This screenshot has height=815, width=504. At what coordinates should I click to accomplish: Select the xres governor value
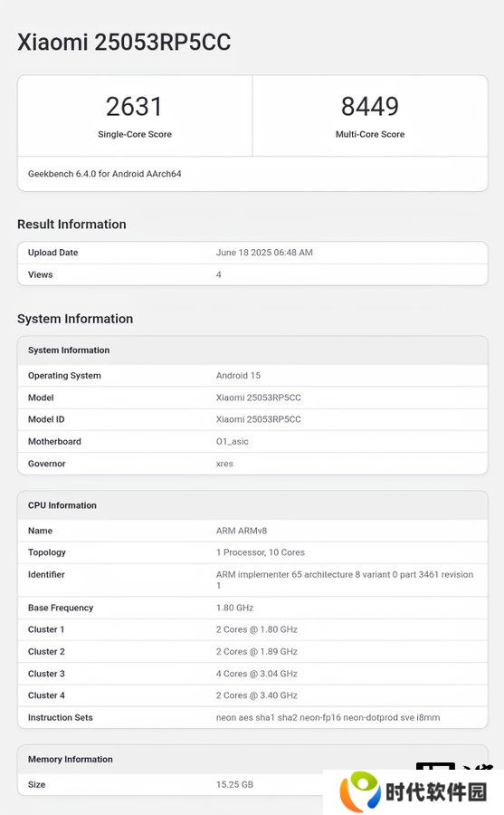coord(224,464)
